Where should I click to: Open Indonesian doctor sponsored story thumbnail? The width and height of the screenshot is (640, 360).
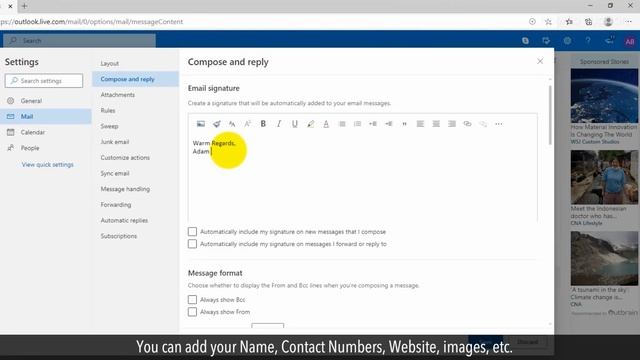pos(604,177)
